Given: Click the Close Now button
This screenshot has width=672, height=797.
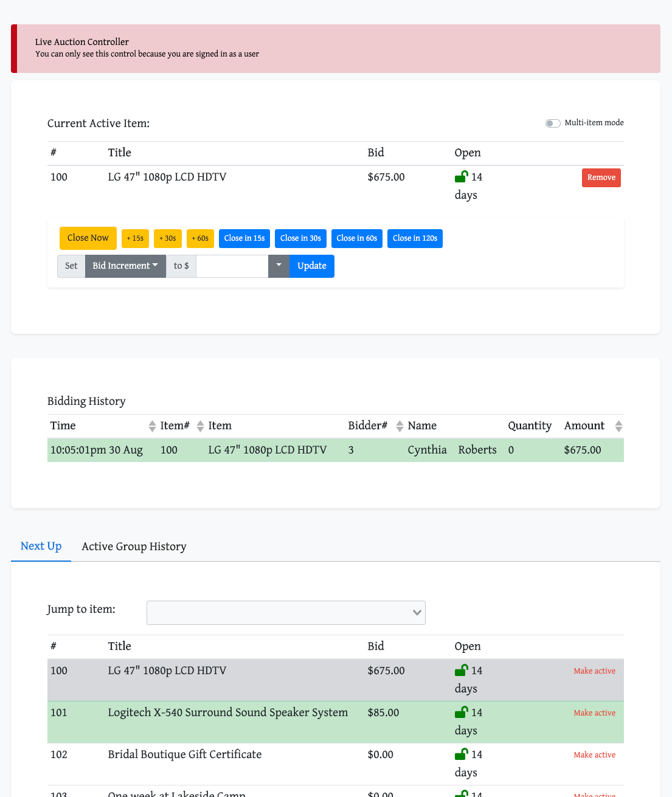Looking at the screenshot, I should [88, 238].
